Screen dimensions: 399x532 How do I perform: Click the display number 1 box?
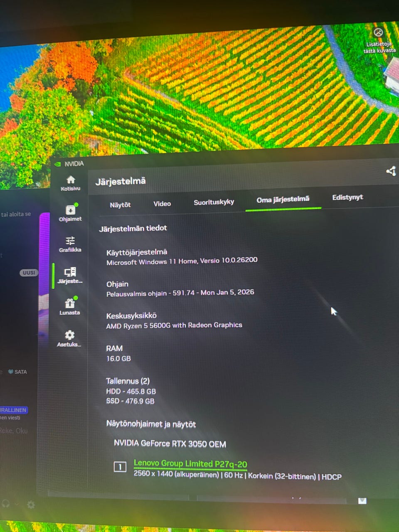(x=120, y=467)
